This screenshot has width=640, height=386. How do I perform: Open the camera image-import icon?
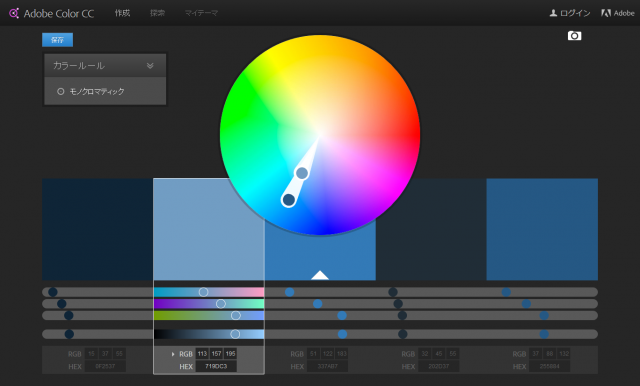click(x=574, y=36)
